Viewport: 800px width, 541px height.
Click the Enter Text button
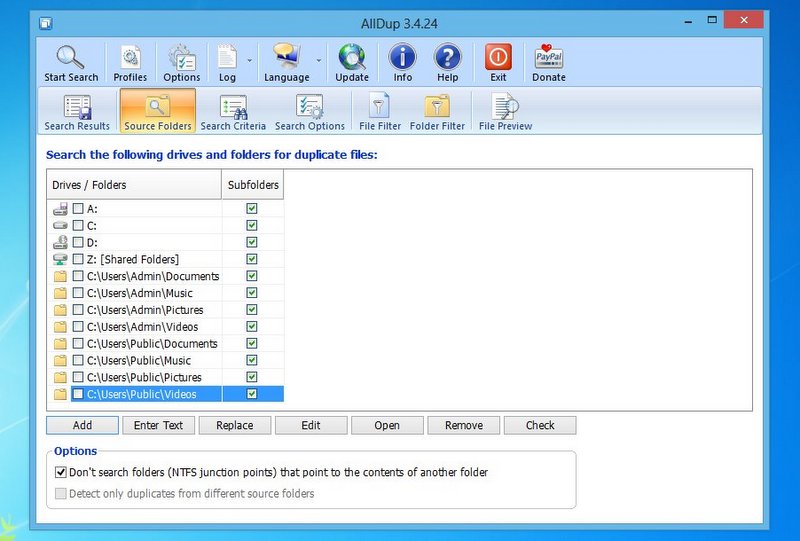pos(158,425)
